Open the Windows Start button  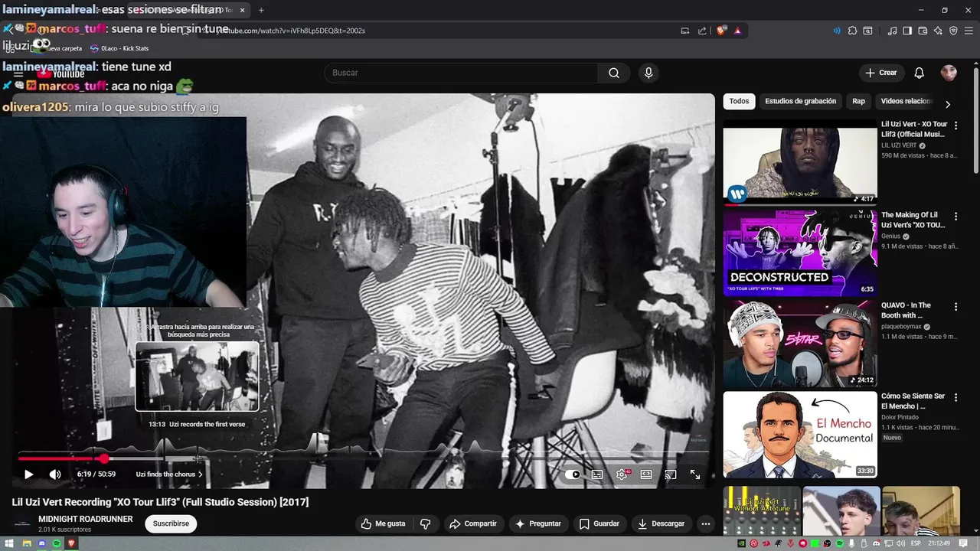pos(10,543)
